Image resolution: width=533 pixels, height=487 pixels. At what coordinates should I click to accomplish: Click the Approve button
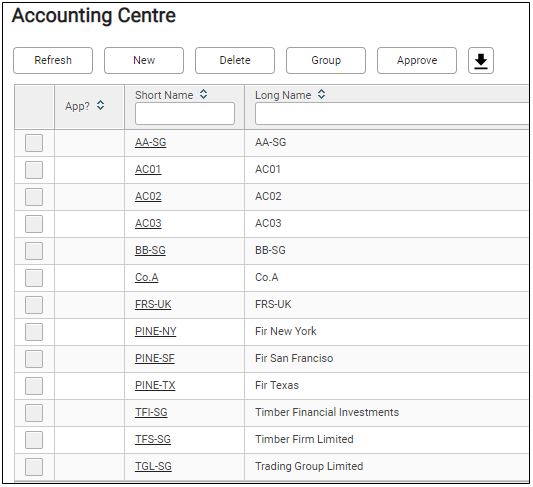pyautogui.click(x=417, y=60)
